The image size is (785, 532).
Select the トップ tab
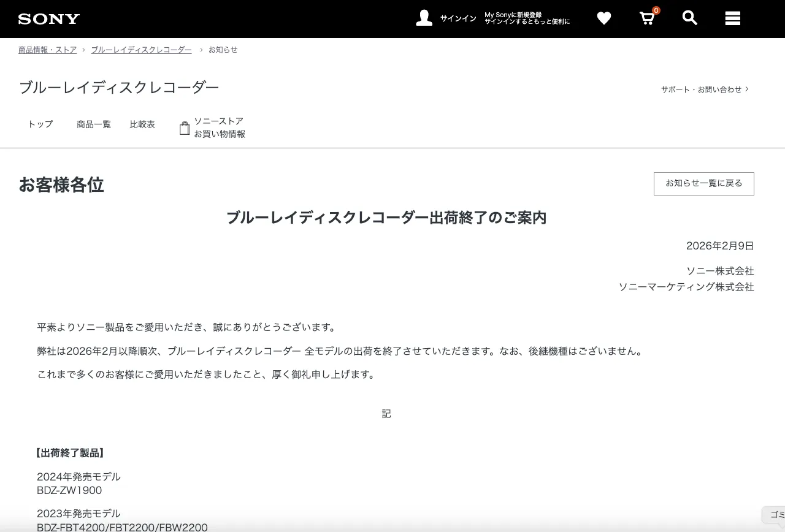coord(40,124)
